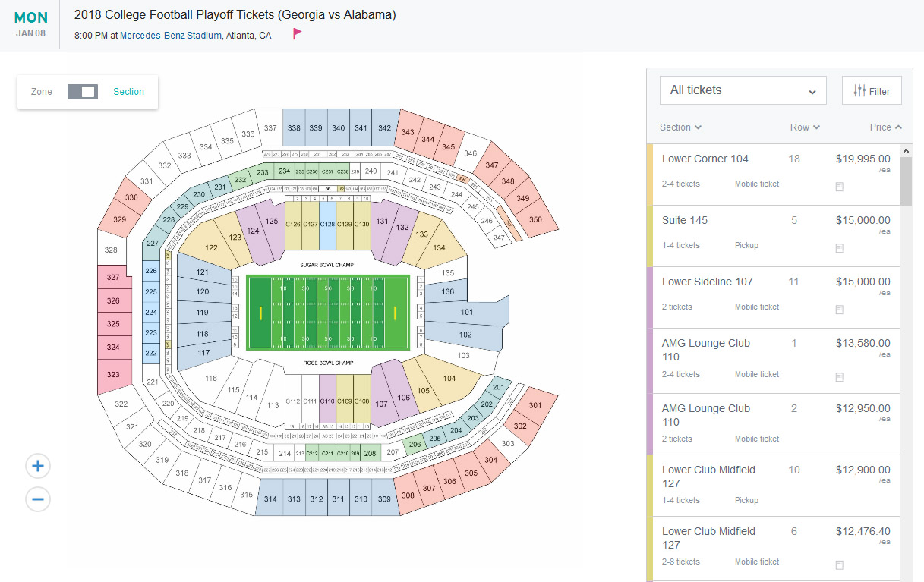
Task: Toggle the Zone/Section map switch
Action: [x=82, y=92]
